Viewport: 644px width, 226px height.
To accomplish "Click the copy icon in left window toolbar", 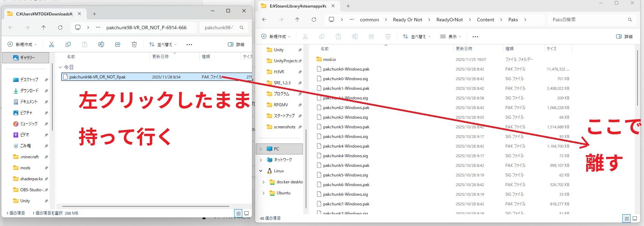I will tap(68, 44).
